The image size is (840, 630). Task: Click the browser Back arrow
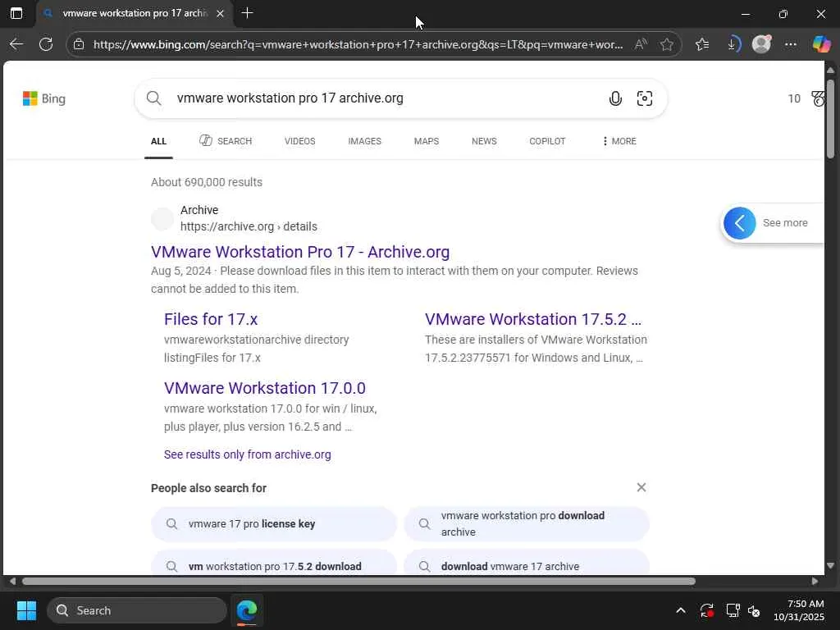(x=16, y=44)
